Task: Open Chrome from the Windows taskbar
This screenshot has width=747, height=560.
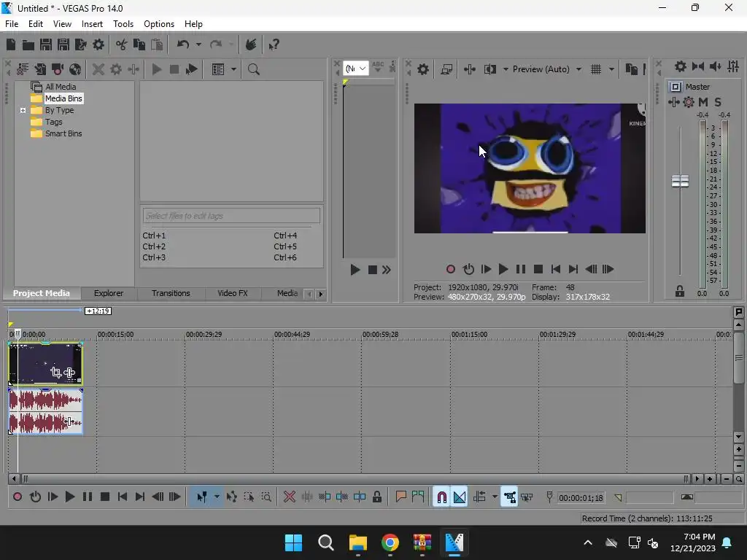Action: click(390, 542)
